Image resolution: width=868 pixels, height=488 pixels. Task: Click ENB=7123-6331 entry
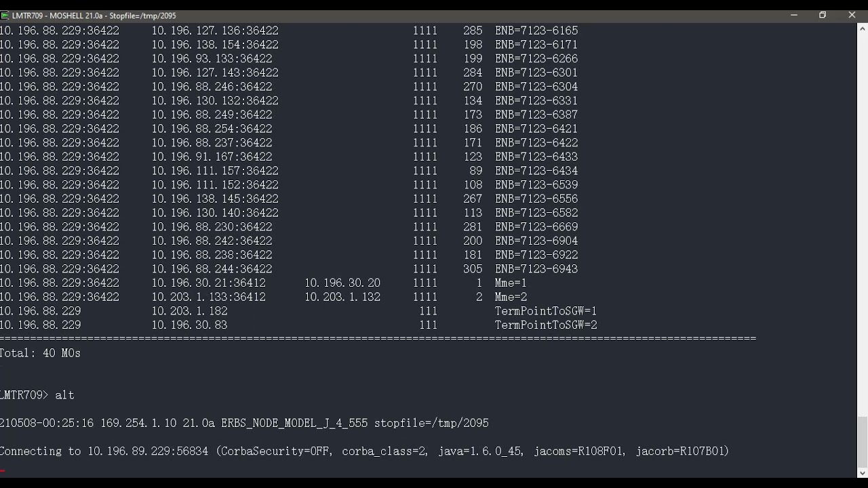coord(536,100)
